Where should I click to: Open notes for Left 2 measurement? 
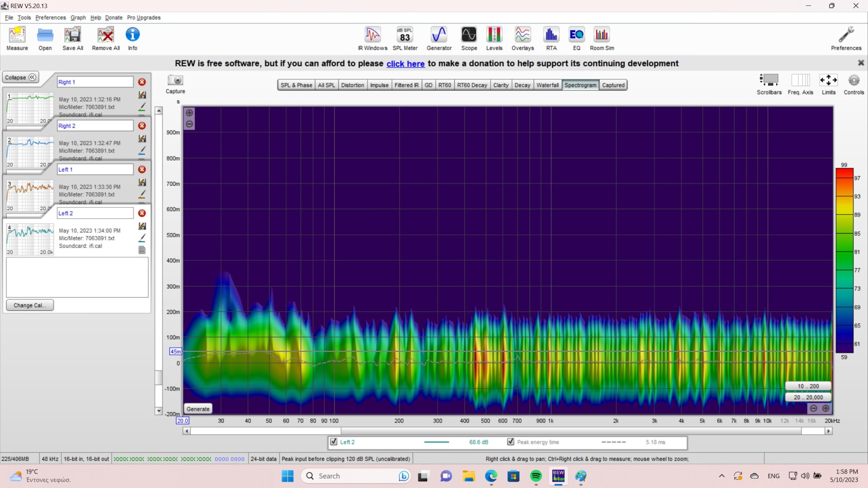(142, 250)
